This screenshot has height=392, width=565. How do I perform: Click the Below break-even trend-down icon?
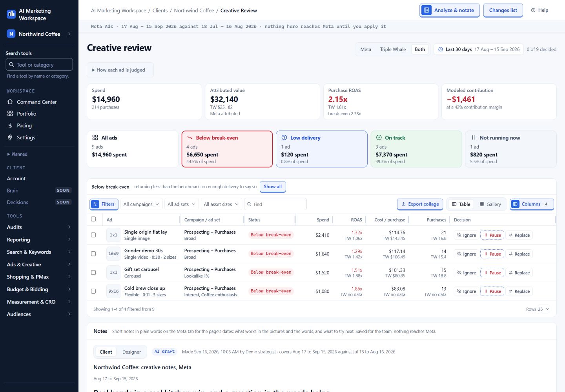coord(190,138)
